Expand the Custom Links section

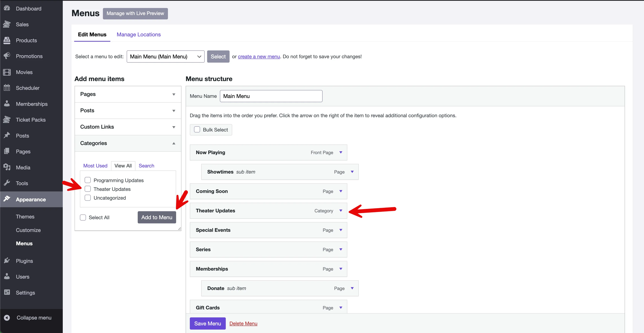tap(128, 127)
